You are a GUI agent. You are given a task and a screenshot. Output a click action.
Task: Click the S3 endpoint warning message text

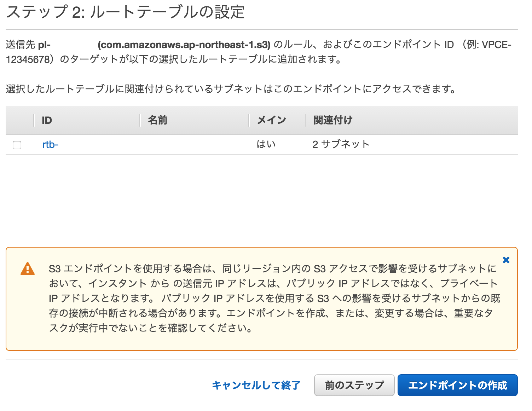point(274,298)
